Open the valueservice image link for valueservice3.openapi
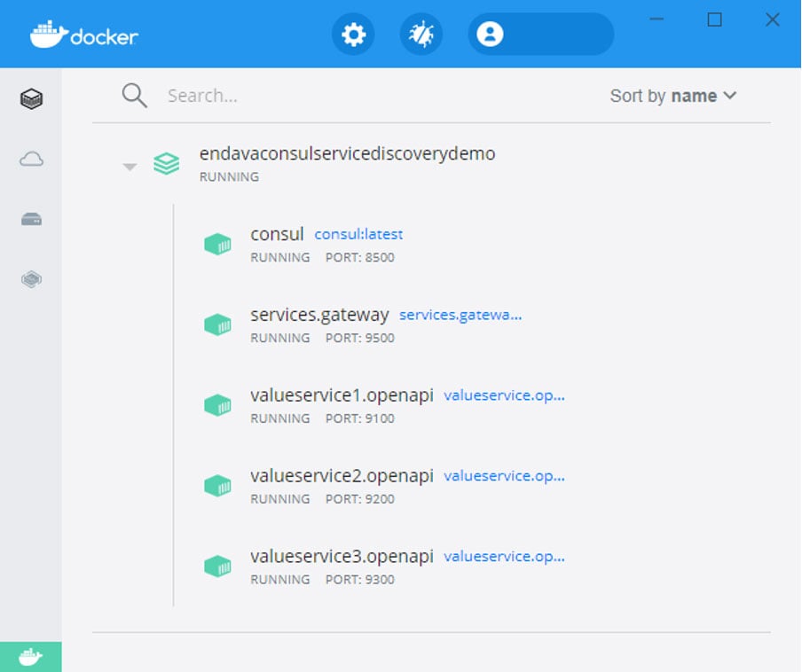This screenshot has width=802, height=672. 505,557
